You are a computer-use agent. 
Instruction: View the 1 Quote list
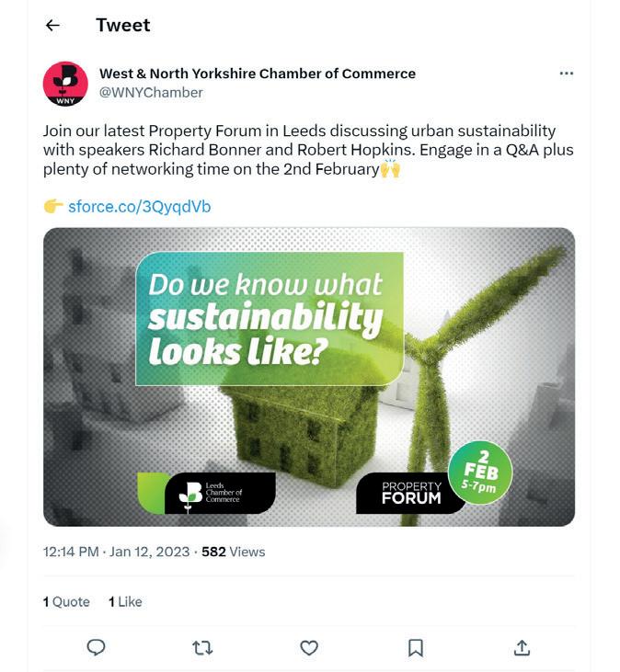pos(66,602)
